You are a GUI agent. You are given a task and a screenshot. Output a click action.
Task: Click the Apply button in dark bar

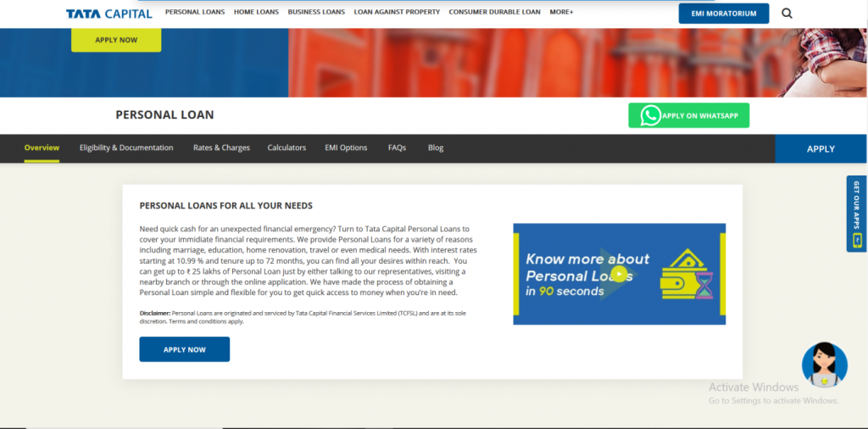tap(821, 148)
